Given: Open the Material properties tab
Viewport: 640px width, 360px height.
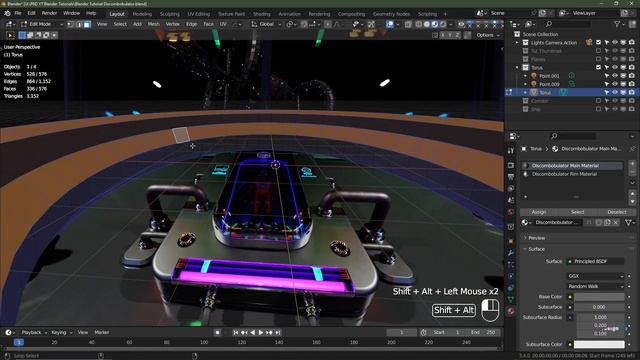Looking at the screenshot, I should point(511,311).
